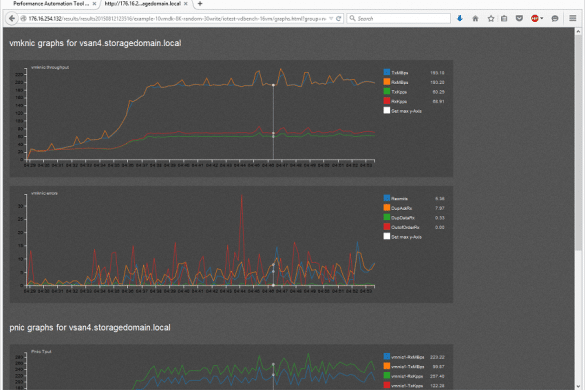The image size is (585, 390).
Task: Check Set max y-Axis for throughput graph
Action: coord(387,110)
